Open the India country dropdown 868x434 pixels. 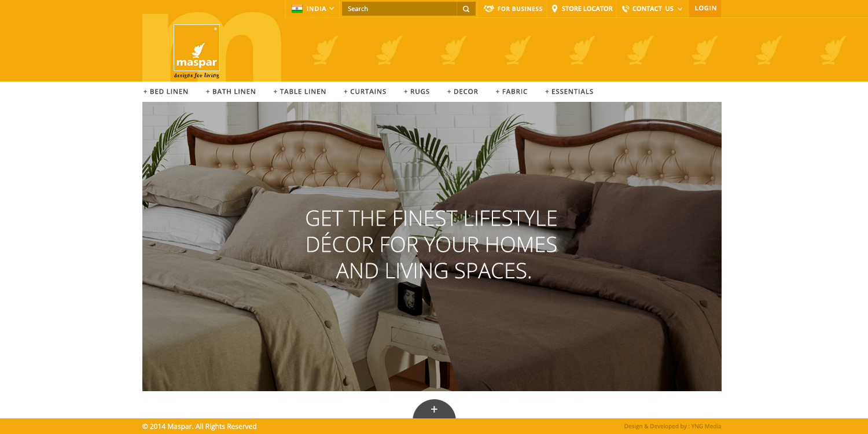(x=313, y=9)
